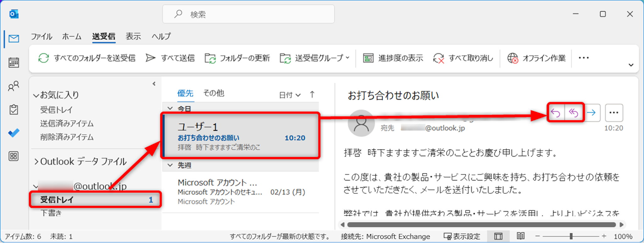Click the reply arrow icon

pos(556,113)
